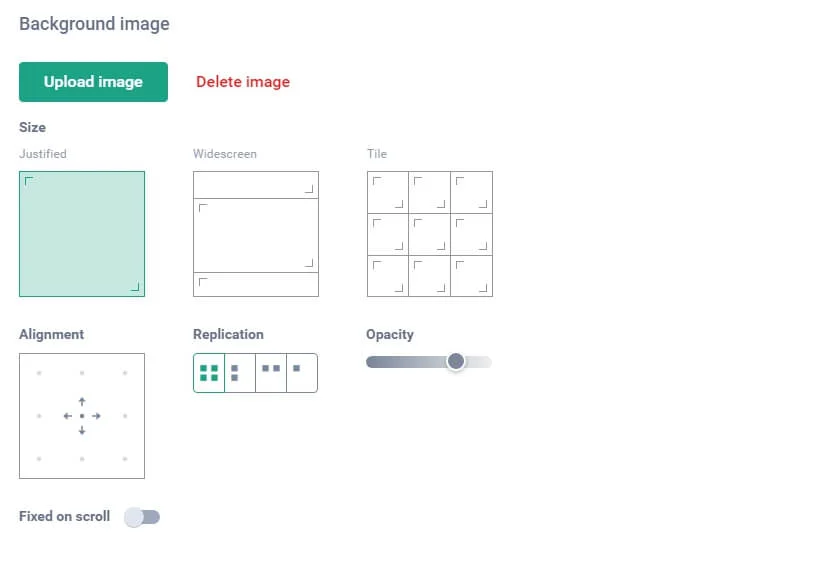This screenshot has height=563, width=840.
Task: Align background to top-right dot
Action: click(125, 373)
